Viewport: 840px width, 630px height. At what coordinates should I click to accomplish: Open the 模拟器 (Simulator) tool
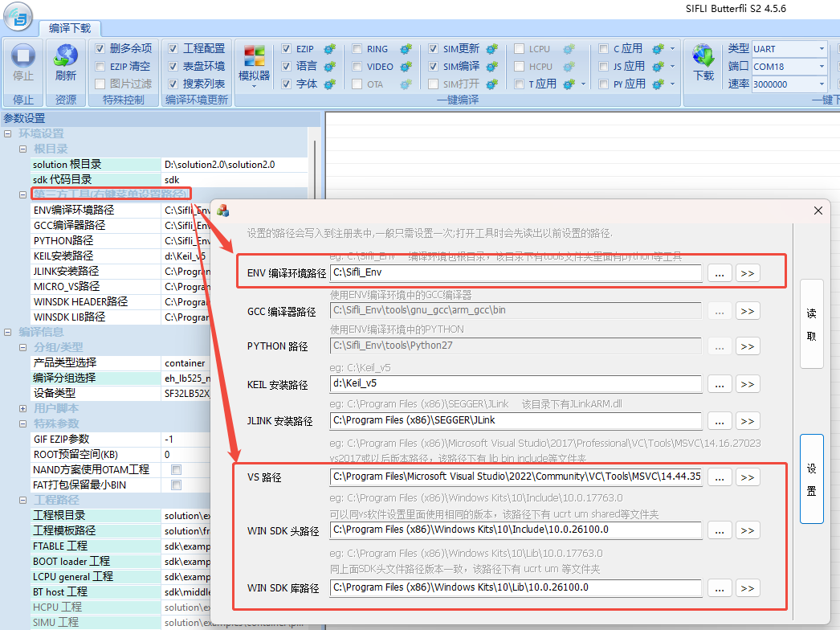[x=255, y=63]
